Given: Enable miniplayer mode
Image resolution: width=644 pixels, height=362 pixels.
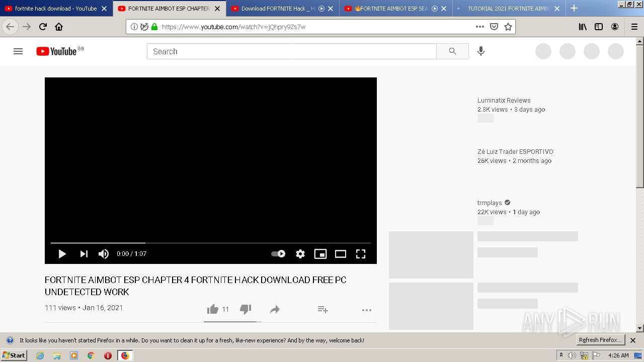Looking at the screenshot, I should pos(320,254).
